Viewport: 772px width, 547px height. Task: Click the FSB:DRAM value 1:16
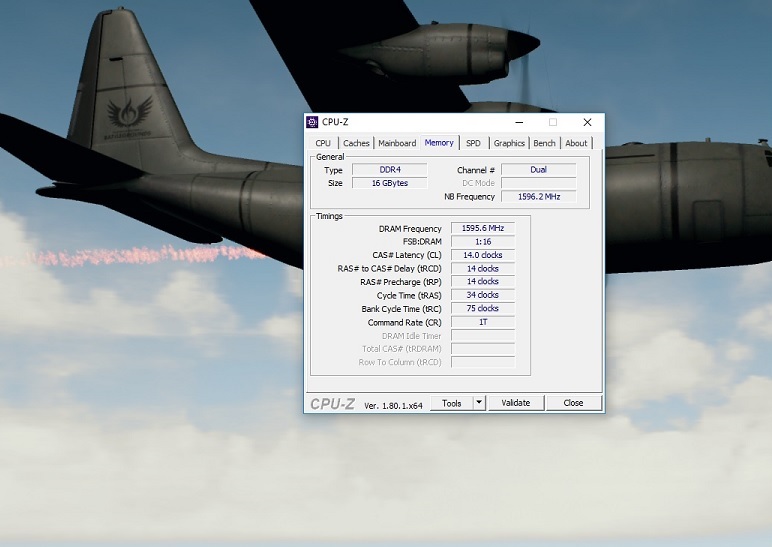coord(483,242)
